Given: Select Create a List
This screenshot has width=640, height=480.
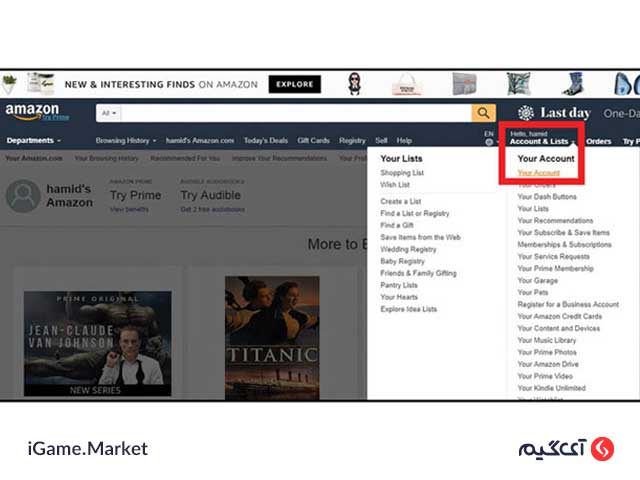Looking at the screenshot, I should point(400,201).
